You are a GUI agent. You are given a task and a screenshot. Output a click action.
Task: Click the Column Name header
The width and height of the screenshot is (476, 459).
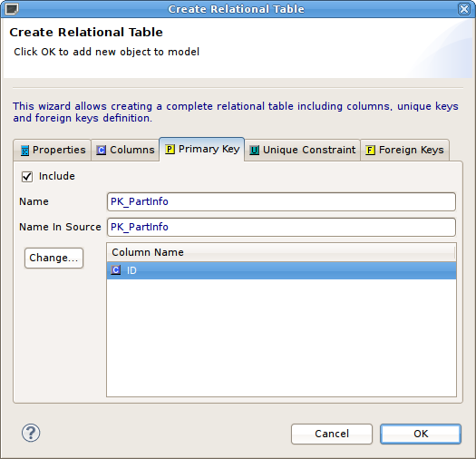pyautogui.click(x=281, y=252)
